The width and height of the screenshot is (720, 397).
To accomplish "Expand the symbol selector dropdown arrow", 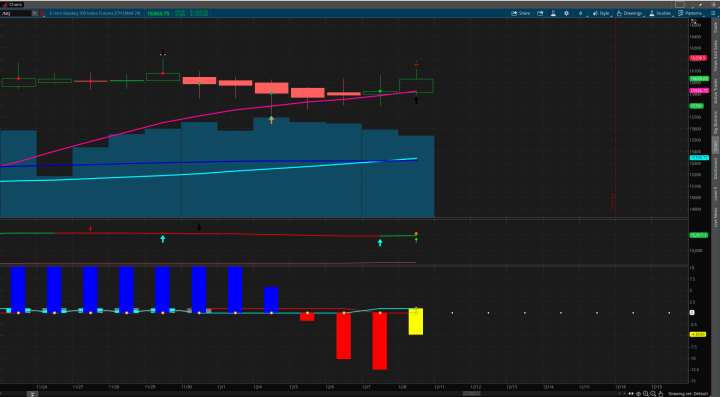I will [x=34, y=13].
